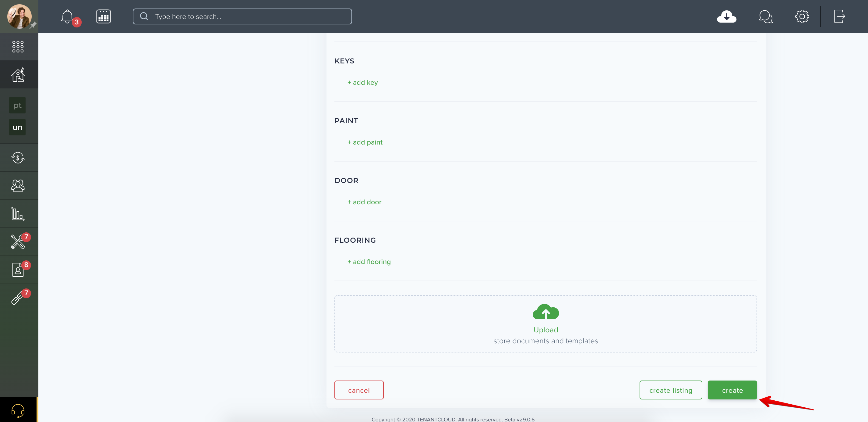
Task: Click '+ add key' link
Action: 362,82
